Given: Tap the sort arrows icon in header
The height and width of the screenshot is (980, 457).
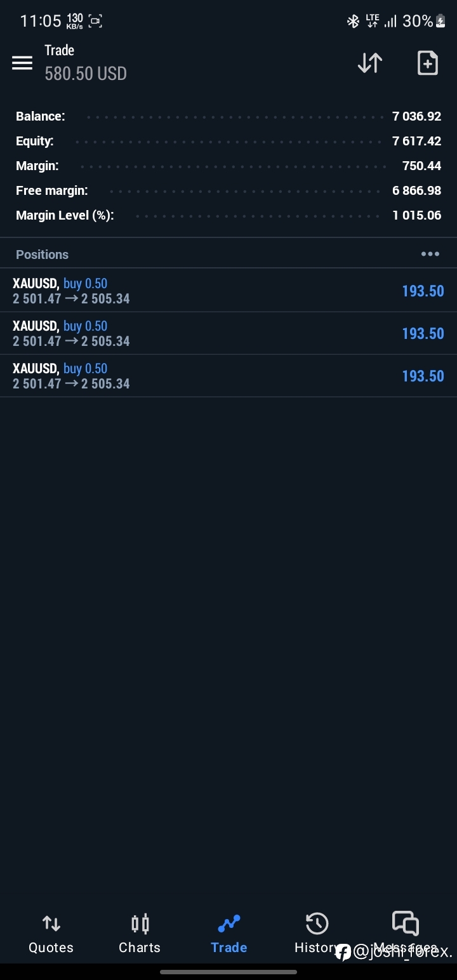Looking at the screenshot, I should click(x=370, y=63).
